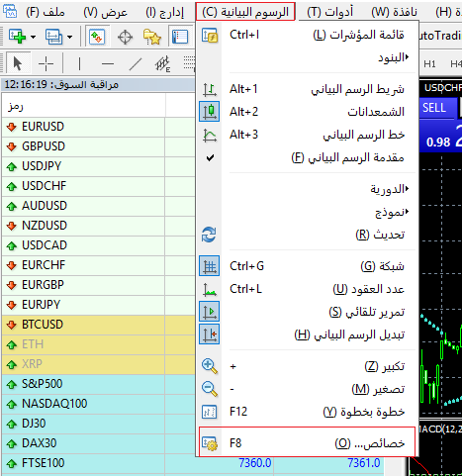Expand the profiles dropdown arrow
The width and height of the screenshot is (462, 476).
(69, 37)
